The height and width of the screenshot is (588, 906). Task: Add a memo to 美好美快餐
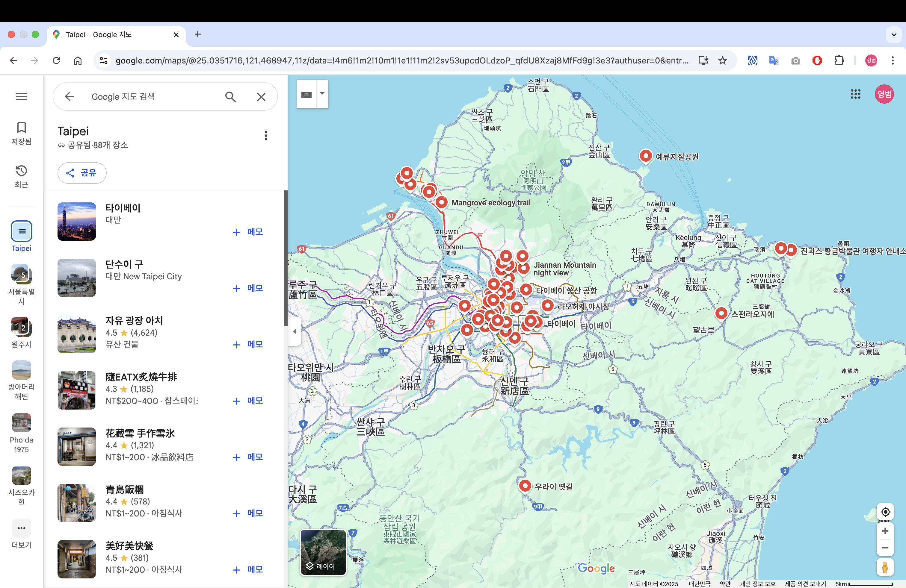tap(248, 569)
